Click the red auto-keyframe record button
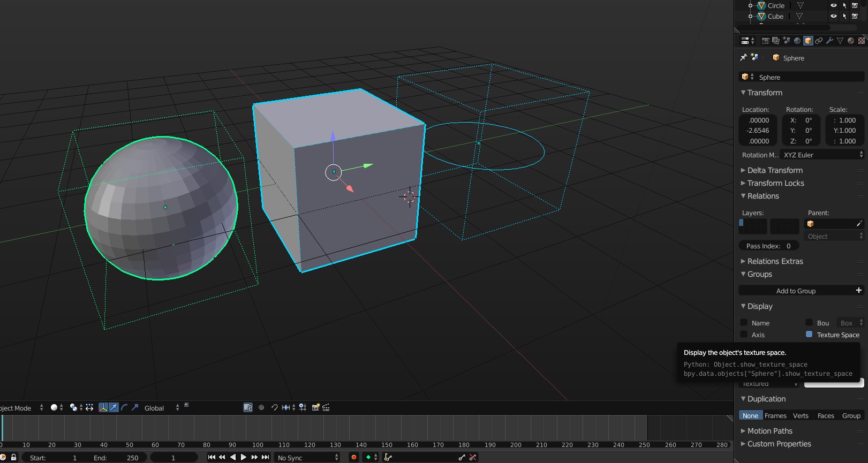Screen dimensions: 868x463 coord(353,457)
